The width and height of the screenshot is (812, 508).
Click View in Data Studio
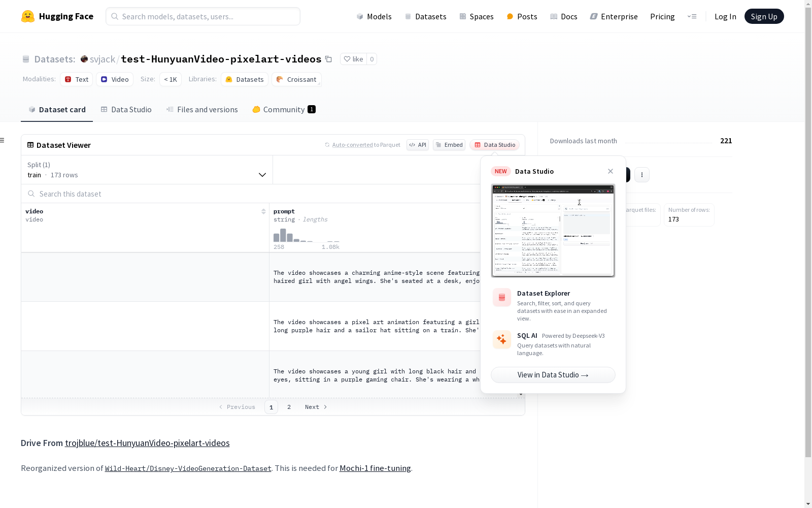[553, 375]
